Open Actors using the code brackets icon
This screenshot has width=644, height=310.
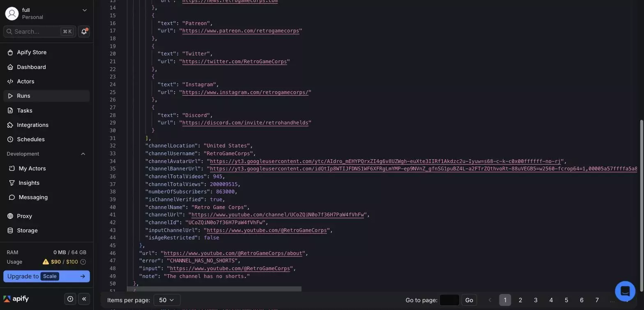[10, 81]
